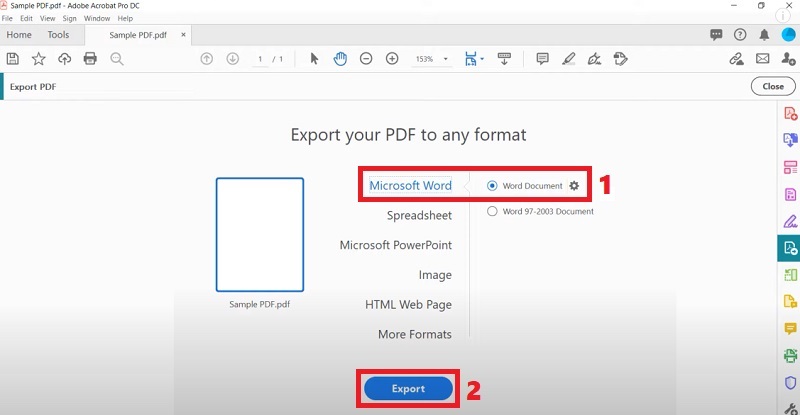Select the Highlight text tool
Screen dimensions: 800x415
tap(568, 59)
